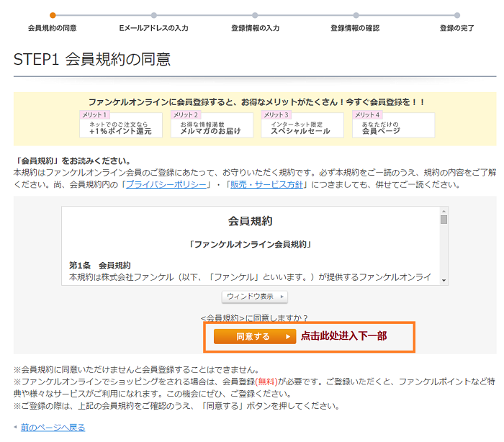
Task: Click the small arrow beside 前のページへ戻る
Action: point(15,428)
